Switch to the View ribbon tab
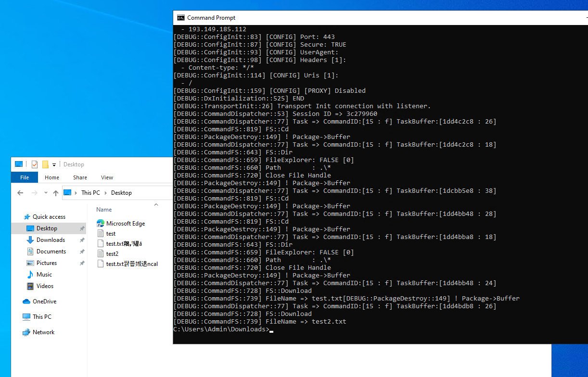 pyautogui.click(x=107, y=177)
